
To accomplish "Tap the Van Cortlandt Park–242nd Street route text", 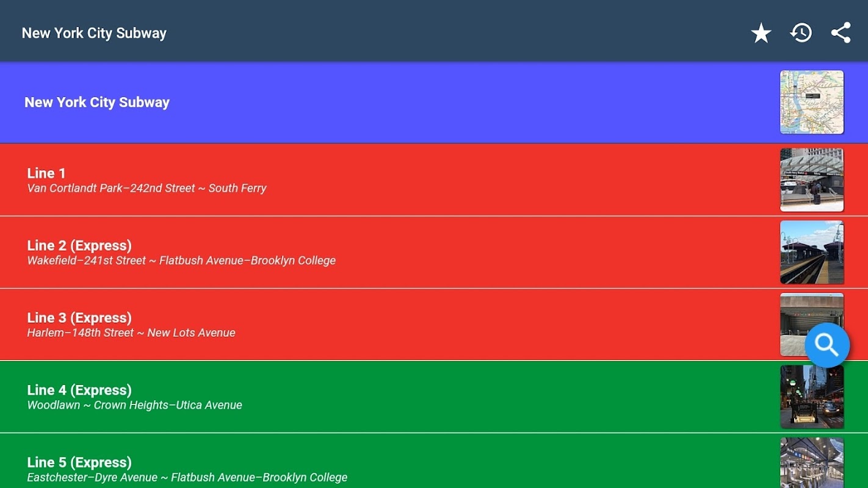I will point(146,188).
